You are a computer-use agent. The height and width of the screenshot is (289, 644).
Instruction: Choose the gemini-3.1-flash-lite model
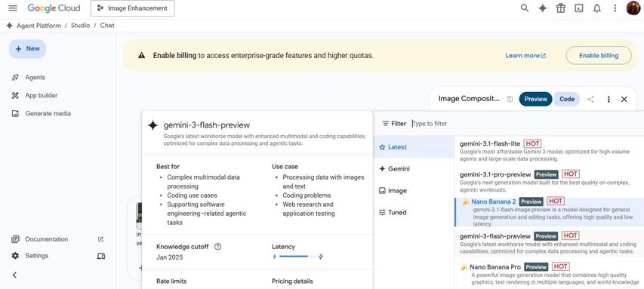549,151
